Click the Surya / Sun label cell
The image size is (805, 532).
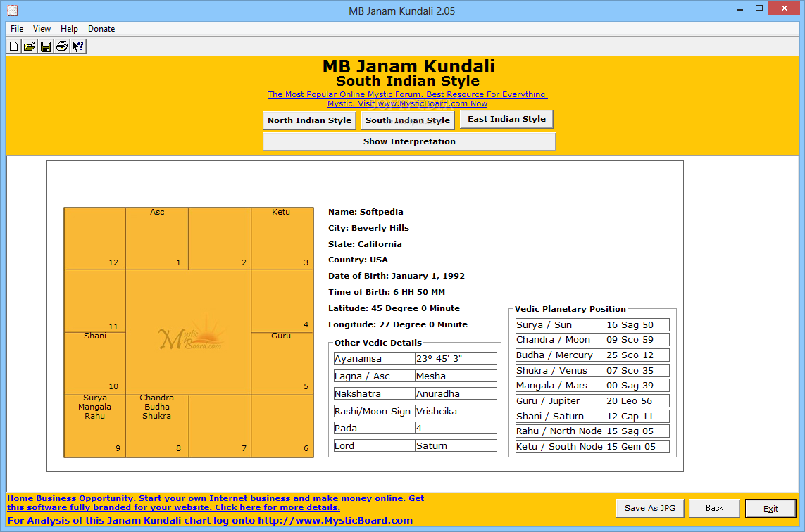(x=561, y=324)
